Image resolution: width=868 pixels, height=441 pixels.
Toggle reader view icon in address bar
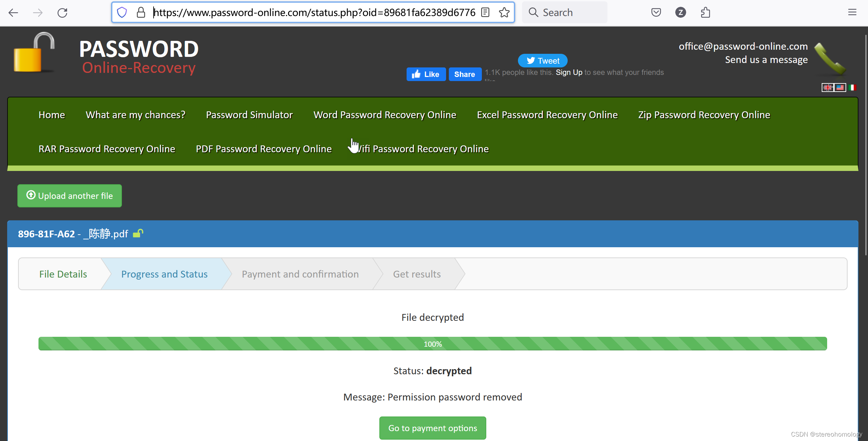coord(485,13)
